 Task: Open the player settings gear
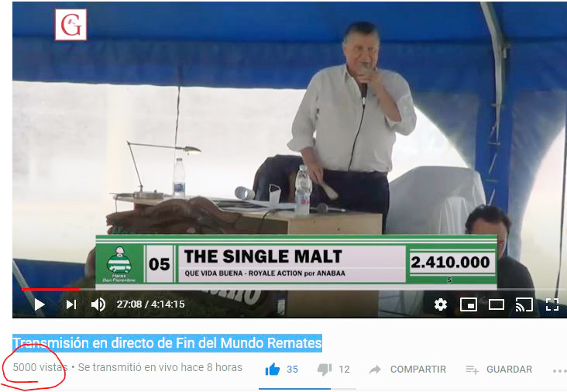coord(440,304)
